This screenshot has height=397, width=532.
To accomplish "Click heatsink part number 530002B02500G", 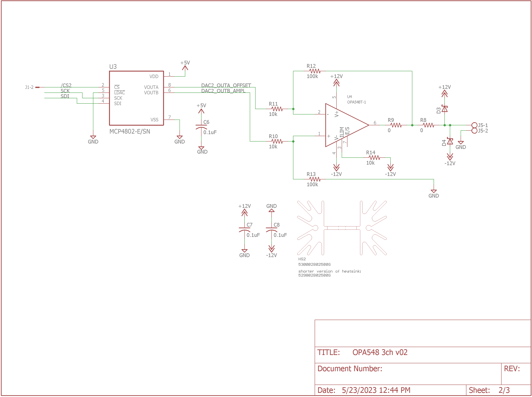I will (x=314, y=264).
